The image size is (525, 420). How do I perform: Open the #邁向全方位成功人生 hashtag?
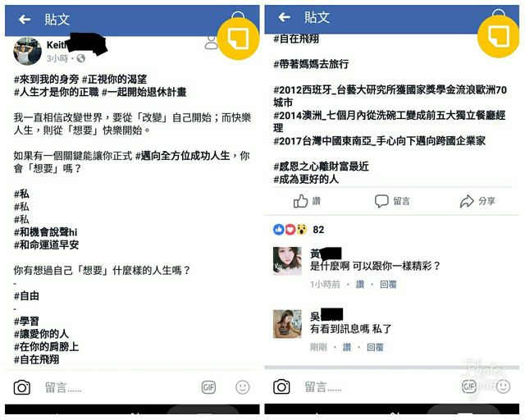click(182, 156)
